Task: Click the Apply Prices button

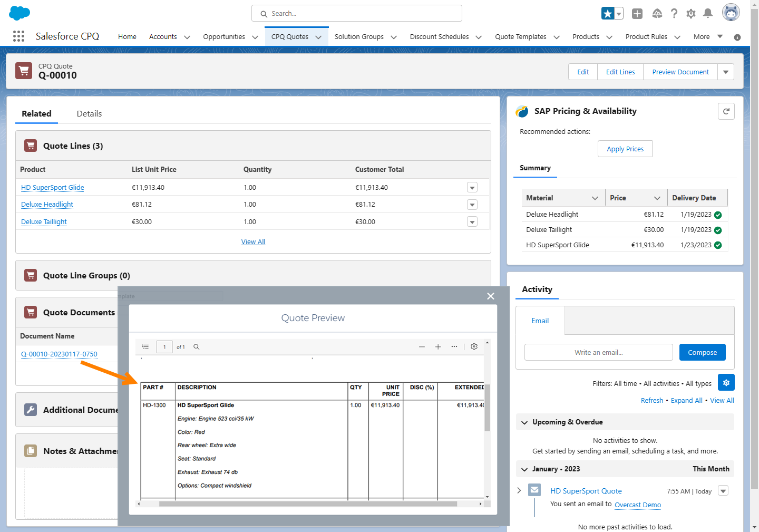Action: tap(625, 149)
